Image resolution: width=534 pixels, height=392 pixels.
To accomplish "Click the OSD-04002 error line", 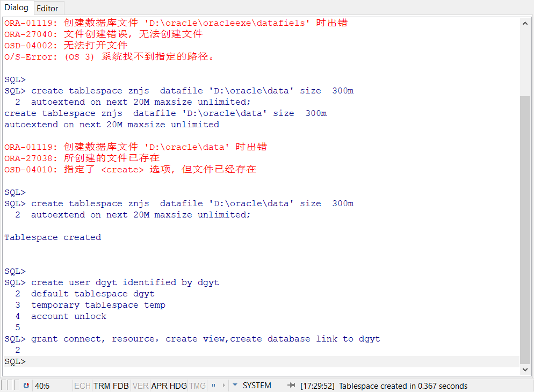I will click(66, 45).
